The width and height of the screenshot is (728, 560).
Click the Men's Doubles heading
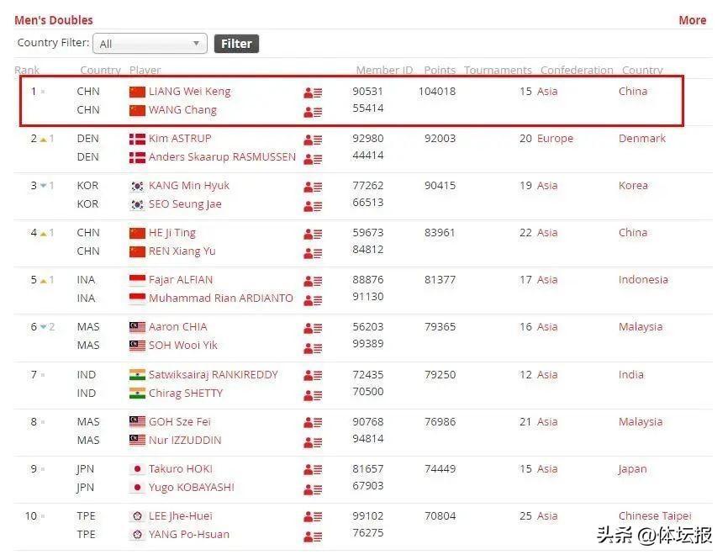click(x=54, y=20)
